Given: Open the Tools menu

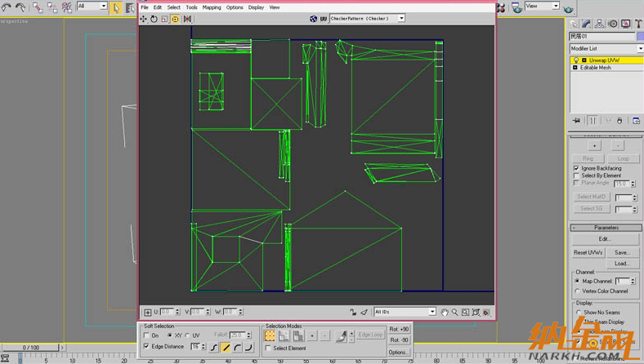Looking at the screenshot, I should (x=191, y=7).
